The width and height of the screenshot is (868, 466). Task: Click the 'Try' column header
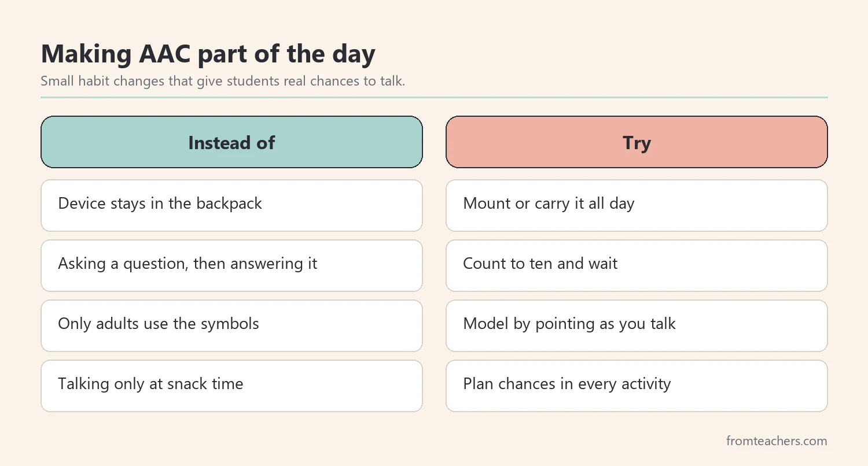click(637, 142)
